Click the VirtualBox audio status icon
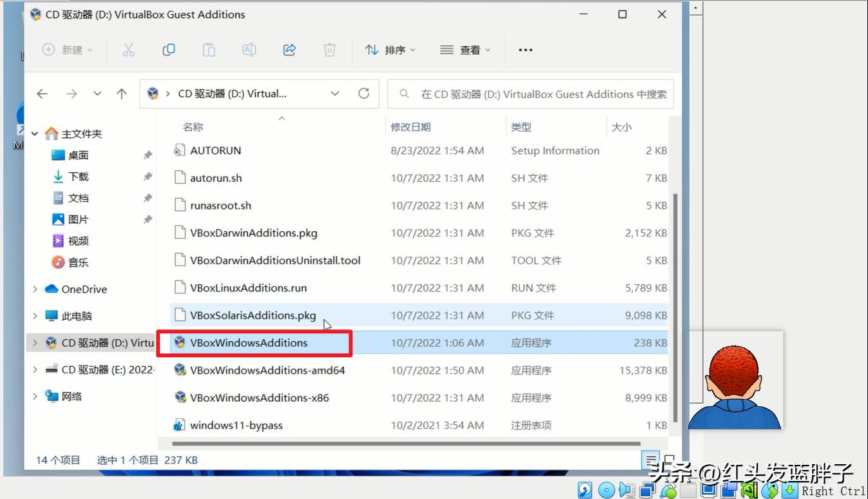Viewport: 868px width, 499px height. point(626,491)
